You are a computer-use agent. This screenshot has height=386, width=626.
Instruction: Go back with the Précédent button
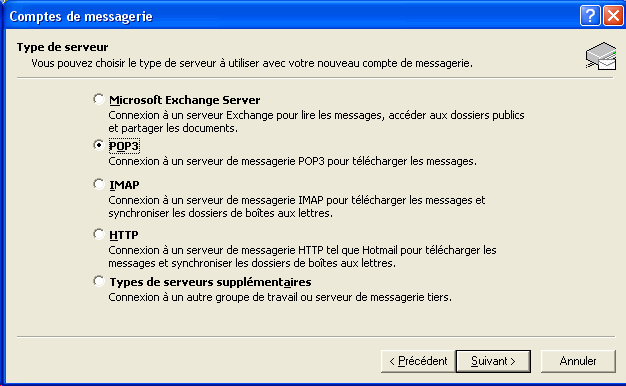click(418, 361)
